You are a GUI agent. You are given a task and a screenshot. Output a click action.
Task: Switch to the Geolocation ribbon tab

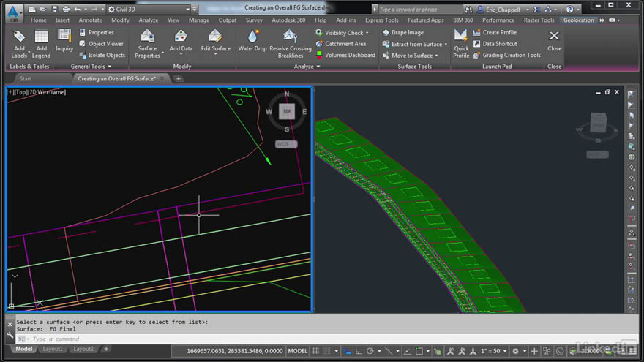[578, 20]
